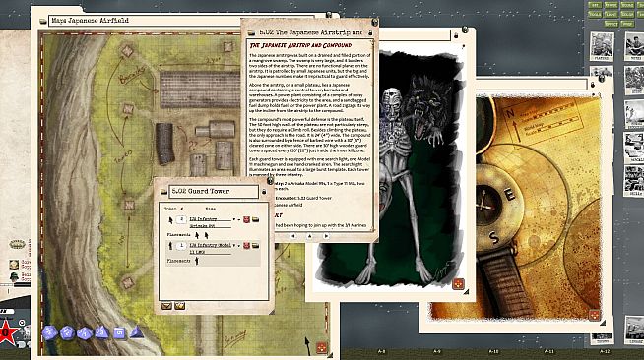Click the IJN Infantry Model 11 LMG name text
The height and width of the screenshot is (360, 644).
pyautogui.click(x=210, y=248)
